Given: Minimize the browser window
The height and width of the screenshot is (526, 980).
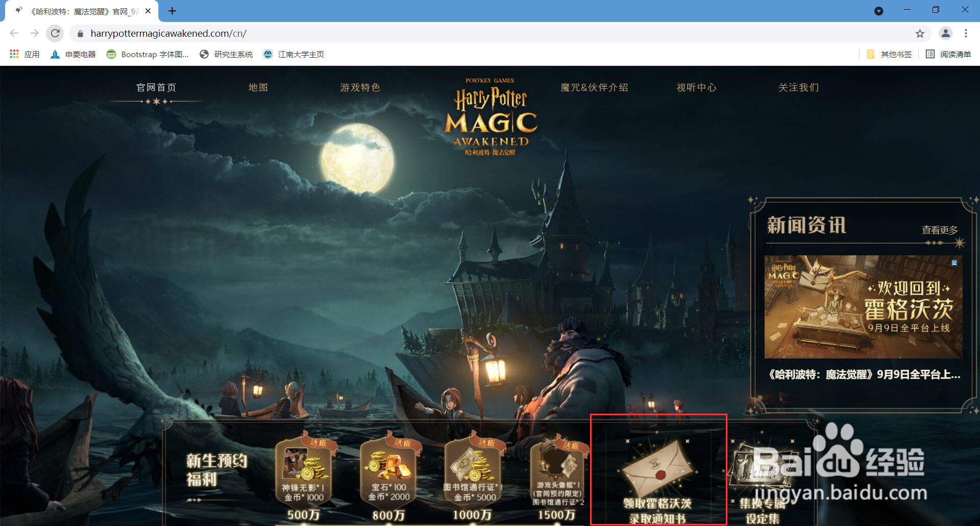Looking at the screenshot, I should (x=907, y=10).
